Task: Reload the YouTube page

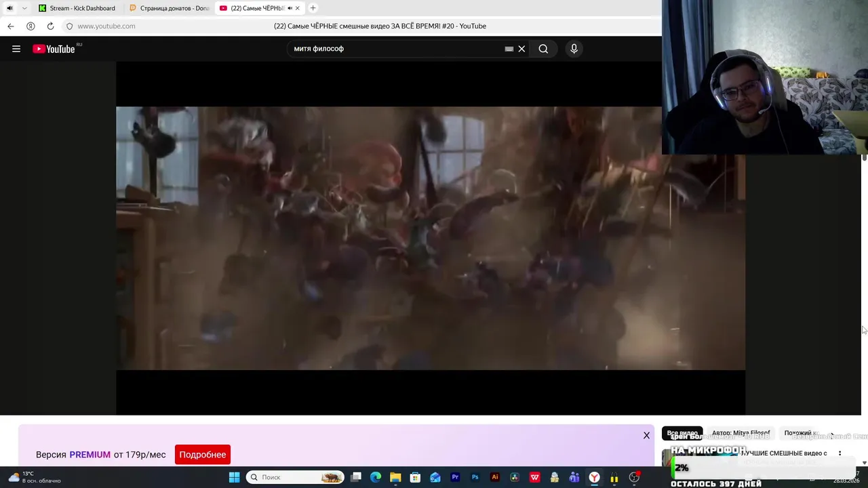Action: click(50, 26)
